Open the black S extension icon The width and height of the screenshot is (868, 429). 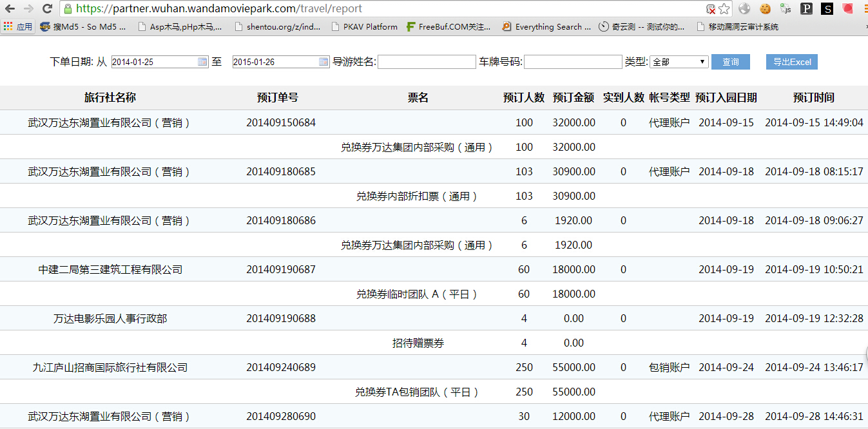tap(827, 9)
